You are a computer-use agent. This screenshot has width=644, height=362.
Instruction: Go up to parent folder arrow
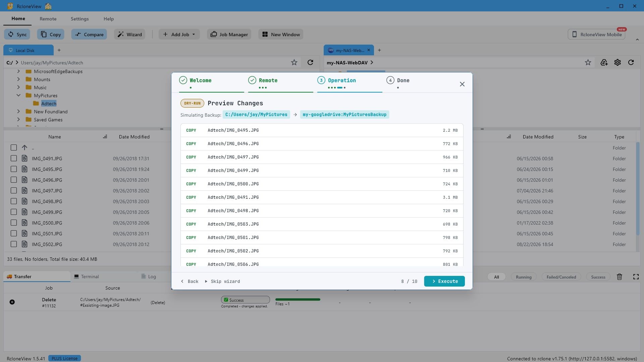pyautogui.click(x=24, y=147)
